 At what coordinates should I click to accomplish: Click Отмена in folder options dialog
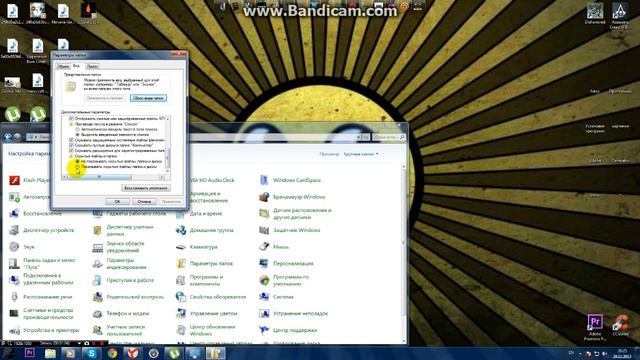[x=144, y=202]
